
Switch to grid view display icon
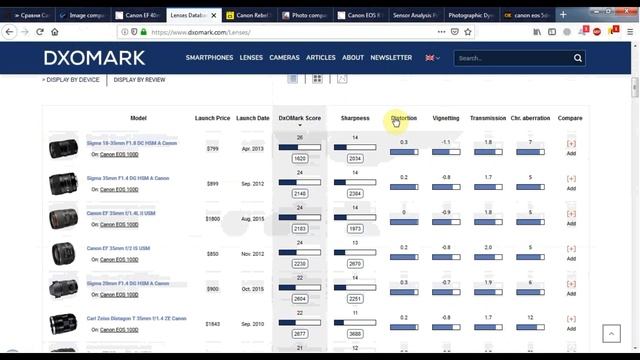click(317, 79)
